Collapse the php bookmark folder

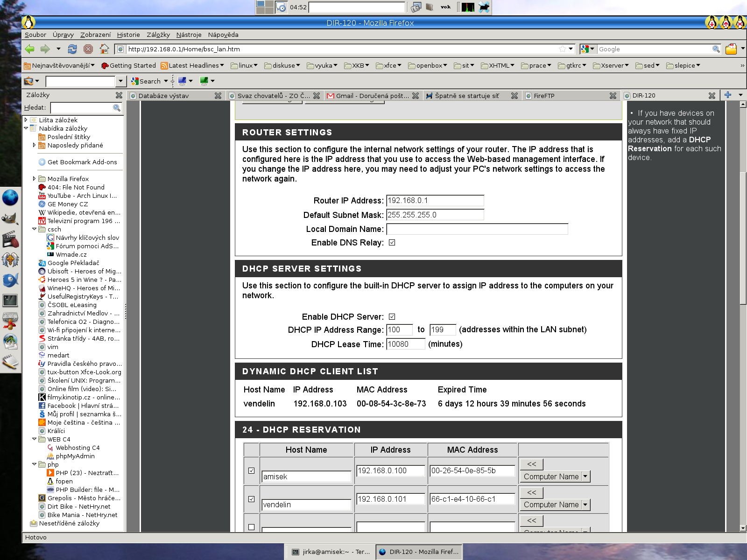tap(35, 464)
